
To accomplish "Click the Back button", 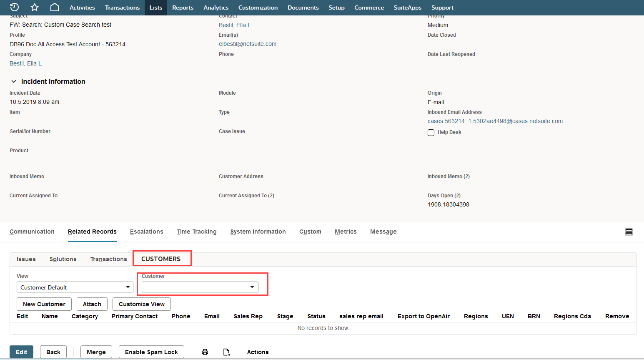I will 53,352.
